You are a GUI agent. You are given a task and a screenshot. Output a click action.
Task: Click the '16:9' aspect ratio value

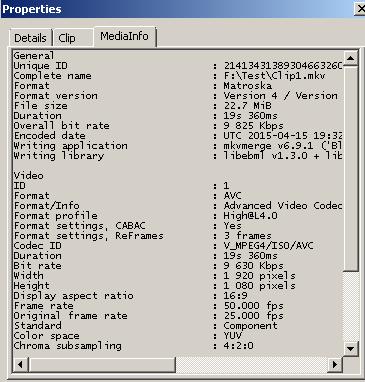(x=235, y=296)
